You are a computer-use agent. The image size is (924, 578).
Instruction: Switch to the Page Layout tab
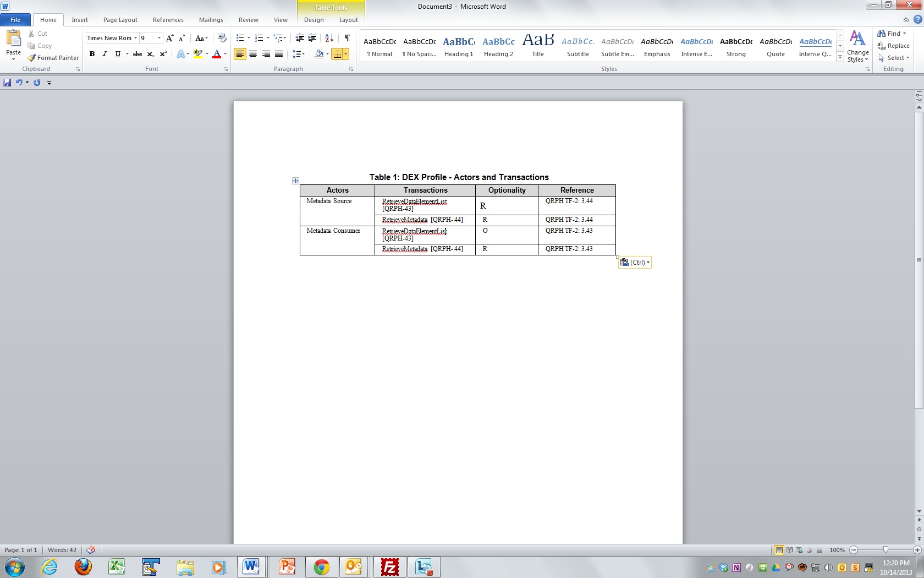[120, 20]
